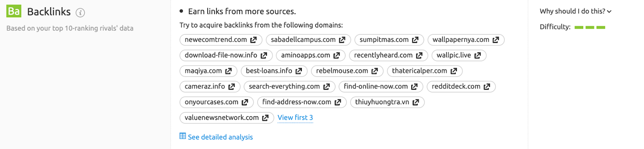Click the Backlinks heading
The width and height of the screenshot is (644, 149).
49,12
